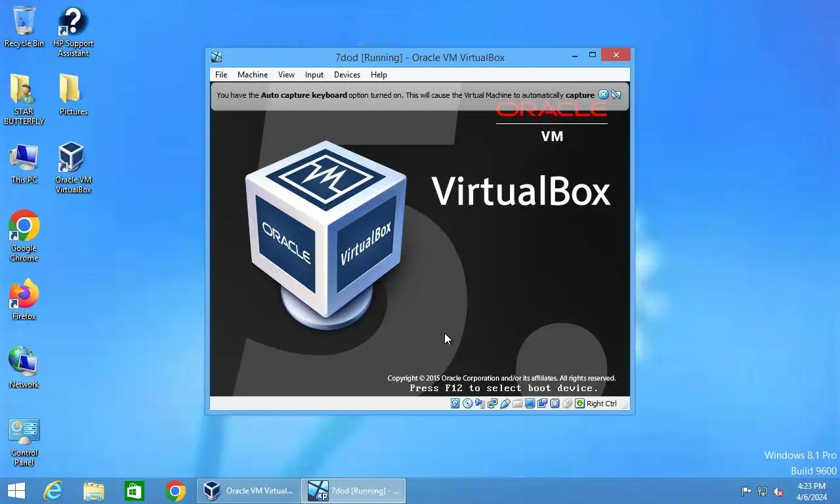Click the USB devices status icon

click(505, 404)
